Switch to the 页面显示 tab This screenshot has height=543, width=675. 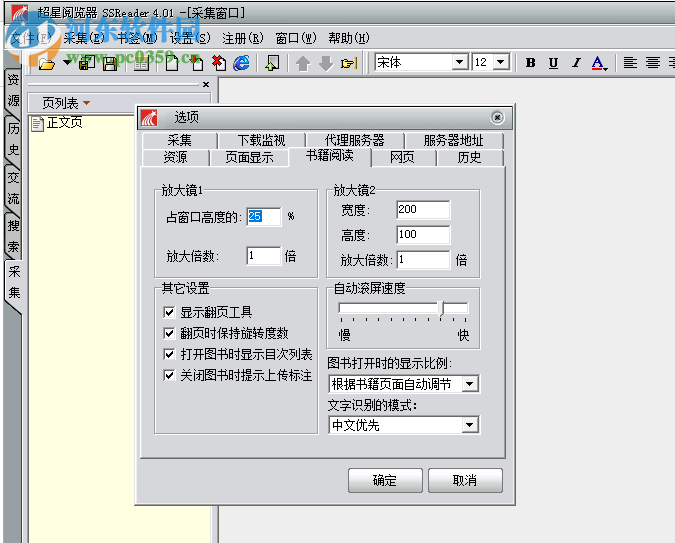tap(249, 157)
